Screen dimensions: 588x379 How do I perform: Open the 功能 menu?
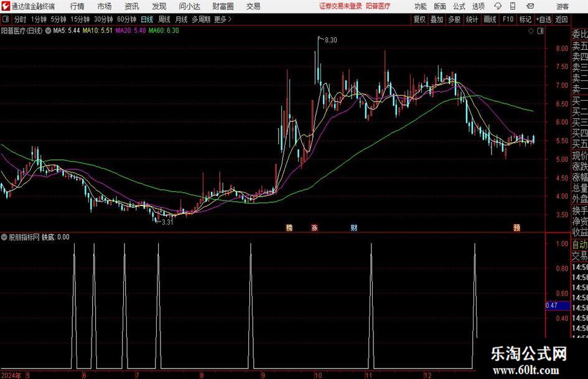(x=421, y=6)
